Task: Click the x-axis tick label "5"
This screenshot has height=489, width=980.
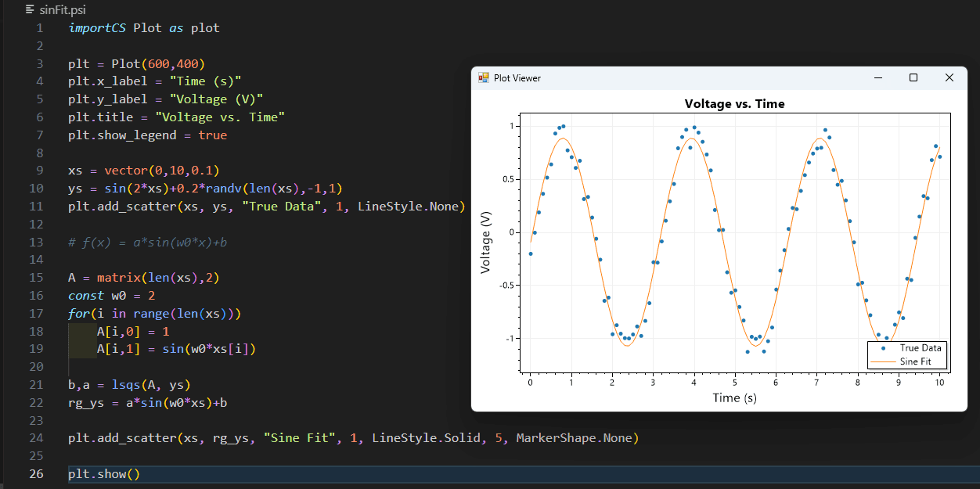Action: click(735, 383)
